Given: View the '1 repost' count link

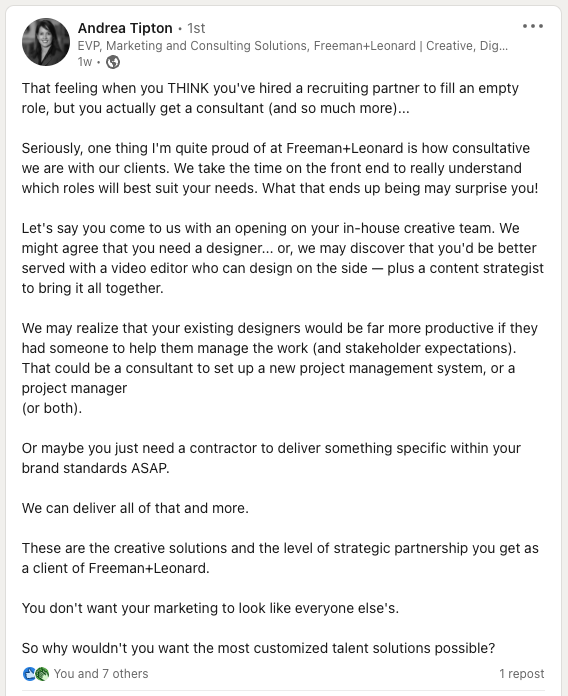Looking at the screenshot, I should (521, 674).
